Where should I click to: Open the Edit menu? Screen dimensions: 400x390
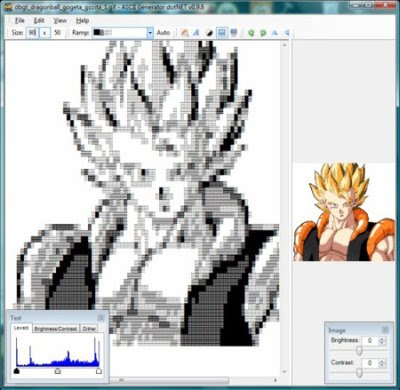click(39, 21)
